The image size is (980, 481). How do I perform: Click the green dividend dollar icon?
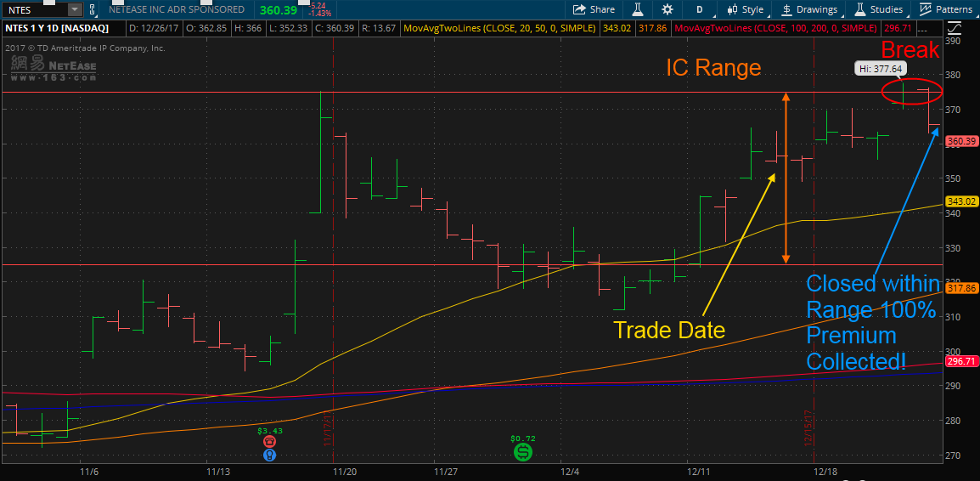click(522, 451)
